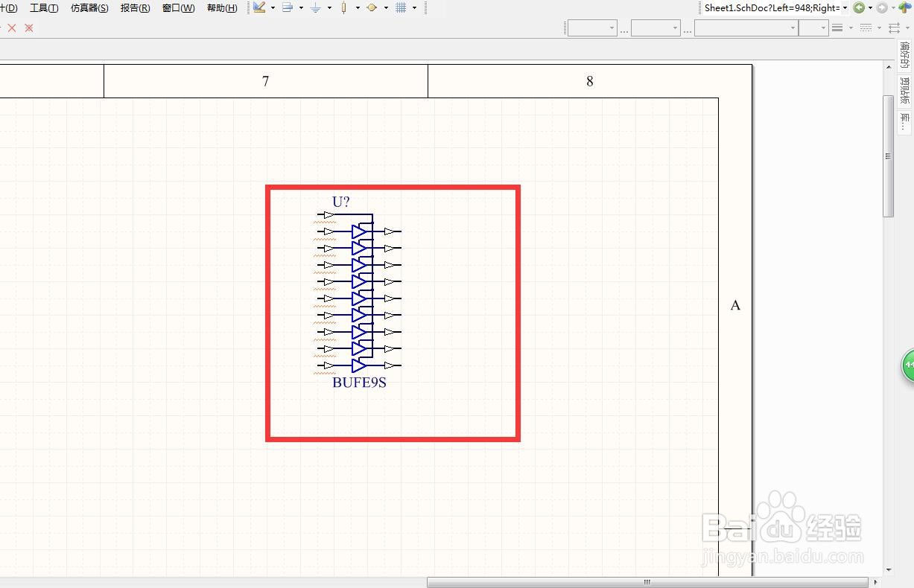The width and height of the screenshot is (914, 588).
Task: Expand the Sheet1.SchDoc address dropdown
Action: (845, 7)
